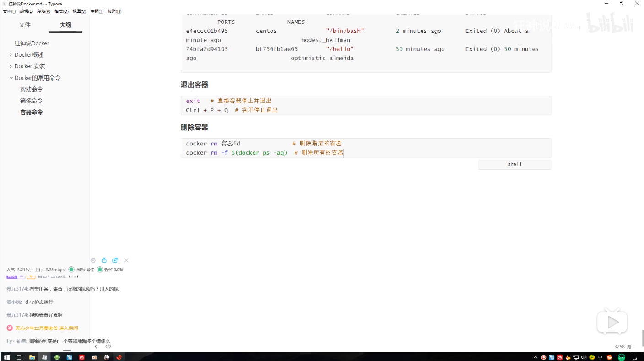644x361 pixels.
Task: Click the 丢帧 0.0% status indicator
Action: 110,269
